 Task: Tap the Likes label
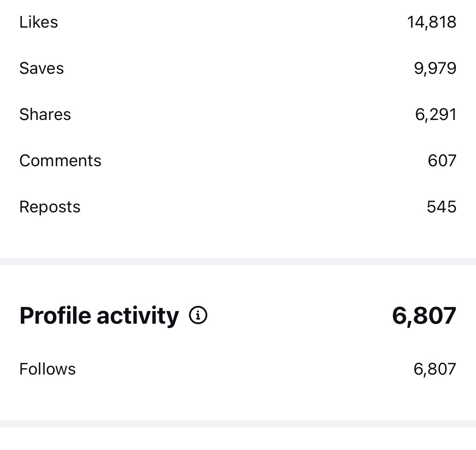click(39, 22)
